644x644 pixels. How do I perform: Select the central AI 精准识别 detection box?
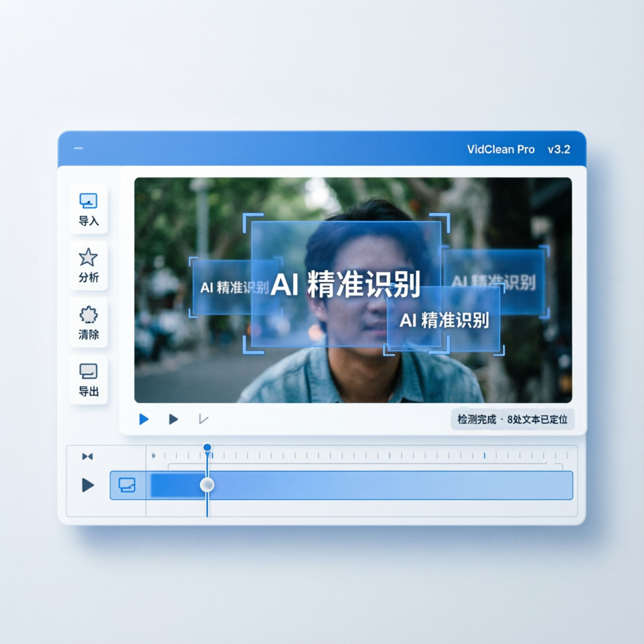345,283
